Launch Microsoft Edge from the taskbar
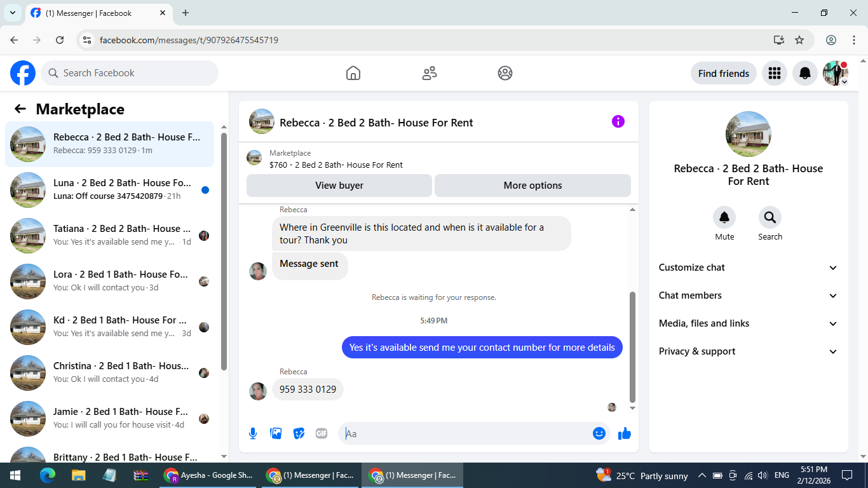The width and height of the screenshot is (868, 488). (48, 475)
